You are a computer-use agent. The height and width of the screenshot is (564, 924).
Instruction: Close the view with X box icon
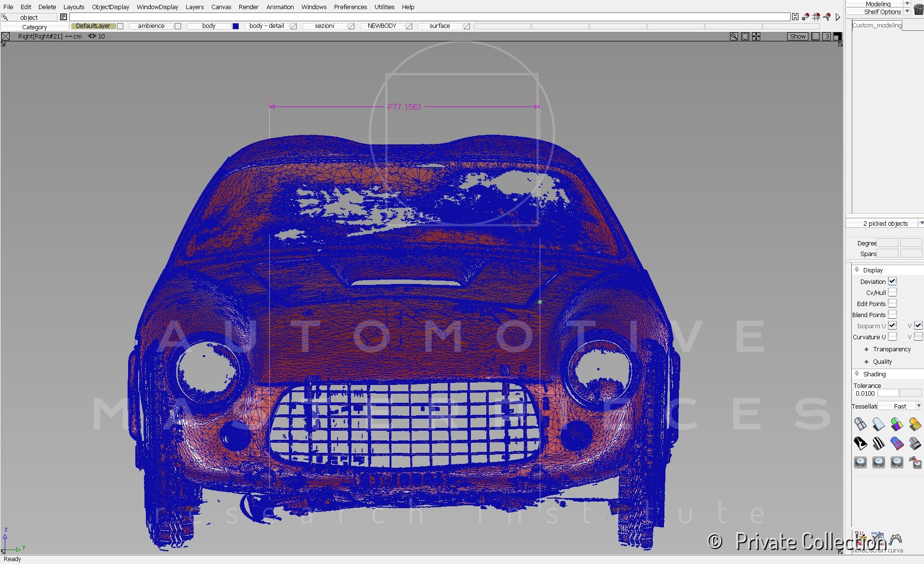point(6,37)
